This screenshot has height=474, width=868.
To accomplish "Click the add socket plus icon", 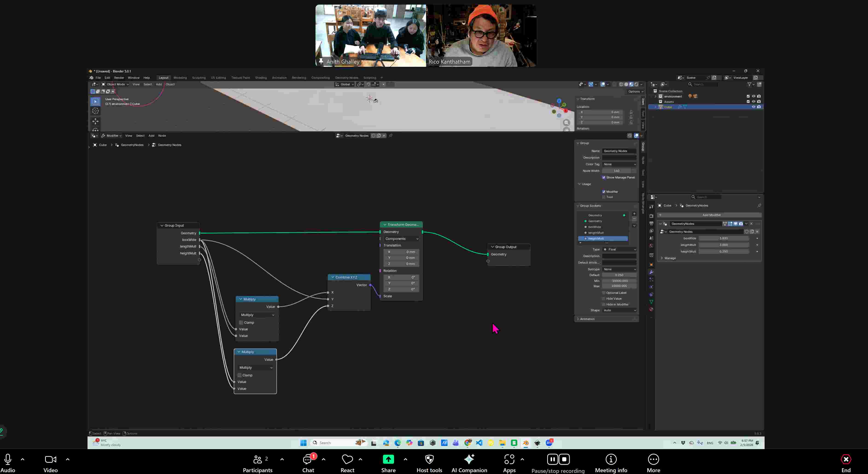I will coord(634,214).
